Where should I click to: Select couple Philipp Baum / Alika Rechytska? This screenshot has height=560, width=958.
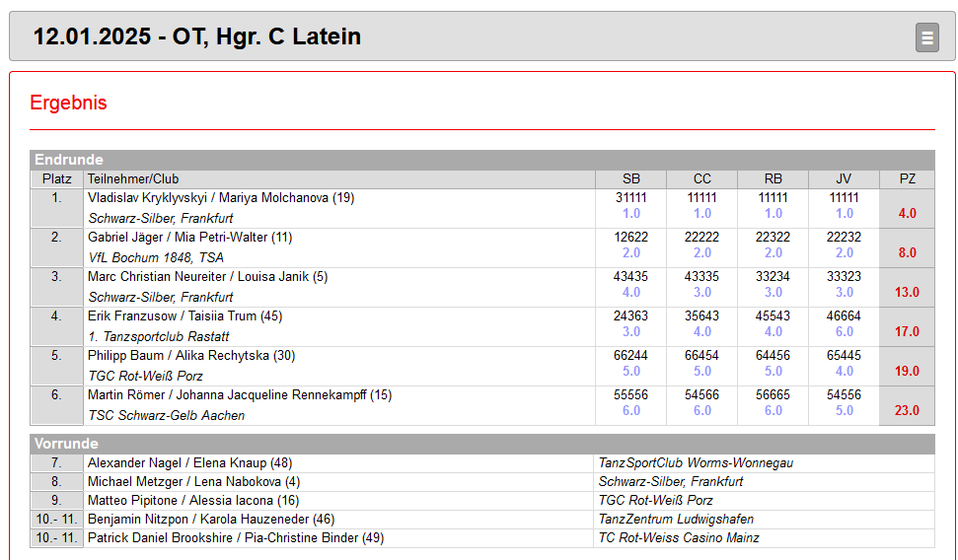point(191,355)
